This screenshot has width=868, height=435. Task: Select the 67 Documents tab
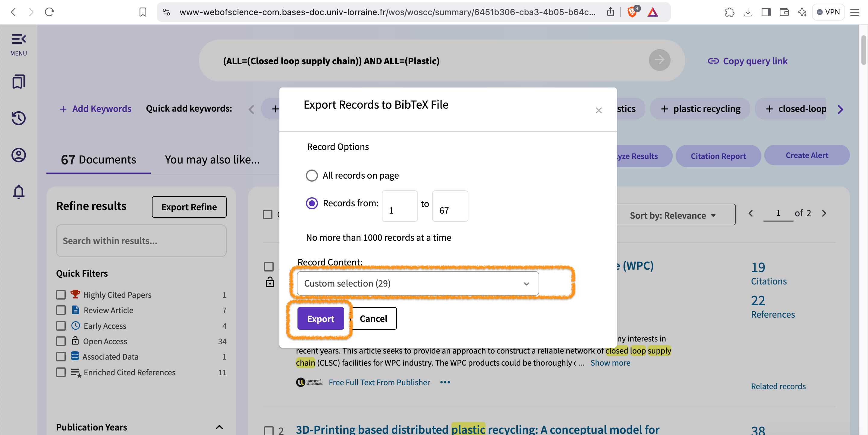tap(98, 160)
